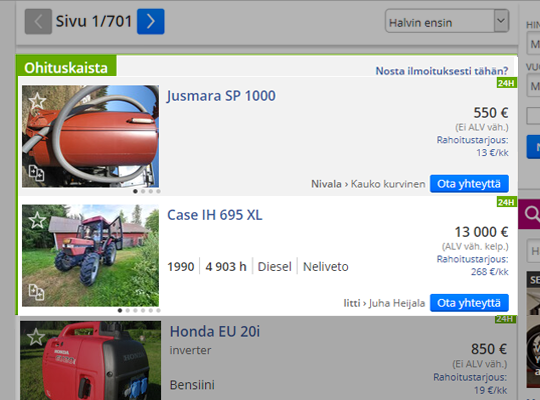The image size is (540, 400).
Task: Click Ota yhteyttä for Case IH 695 XL
Action: pos(469,303)
